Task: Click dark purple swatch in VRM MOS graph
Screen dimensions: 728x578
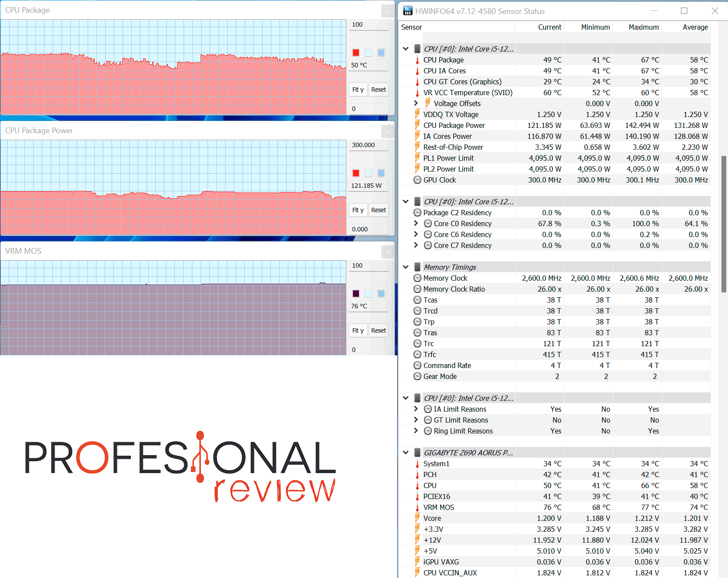Action: [356, 294]
